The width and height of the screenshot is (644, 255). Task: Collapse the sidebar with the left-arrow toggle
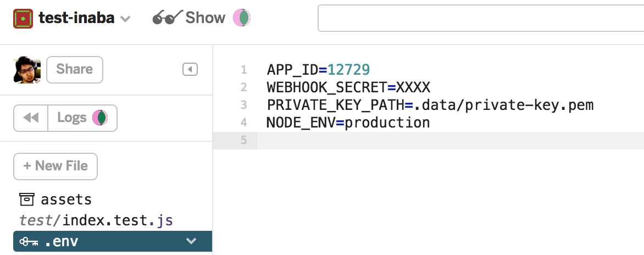[190, 69]
